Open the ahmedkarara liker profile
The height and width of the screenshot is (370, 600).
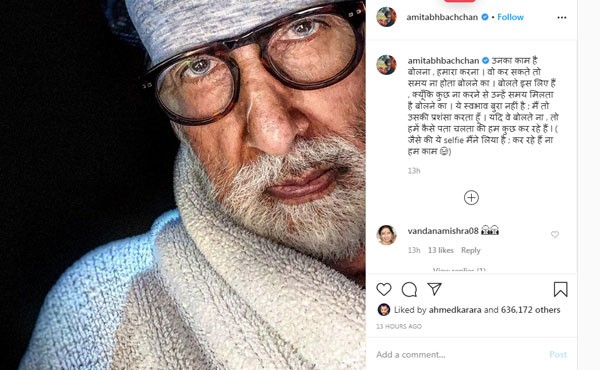click(455, 310)
